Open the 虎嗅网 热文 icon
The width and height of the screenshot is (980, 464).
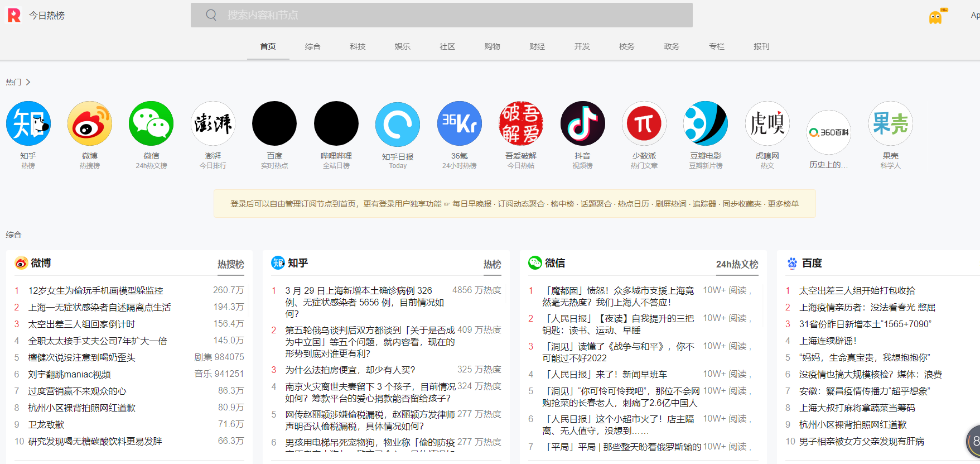click(767, 123)
